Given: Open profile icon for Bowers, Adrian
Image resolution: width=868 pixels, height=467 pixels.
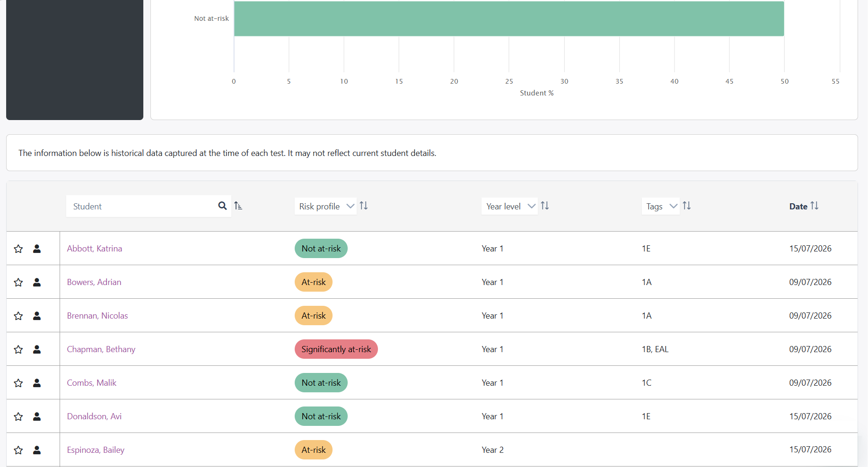Looking at the screenshot, I should (37, 282).
